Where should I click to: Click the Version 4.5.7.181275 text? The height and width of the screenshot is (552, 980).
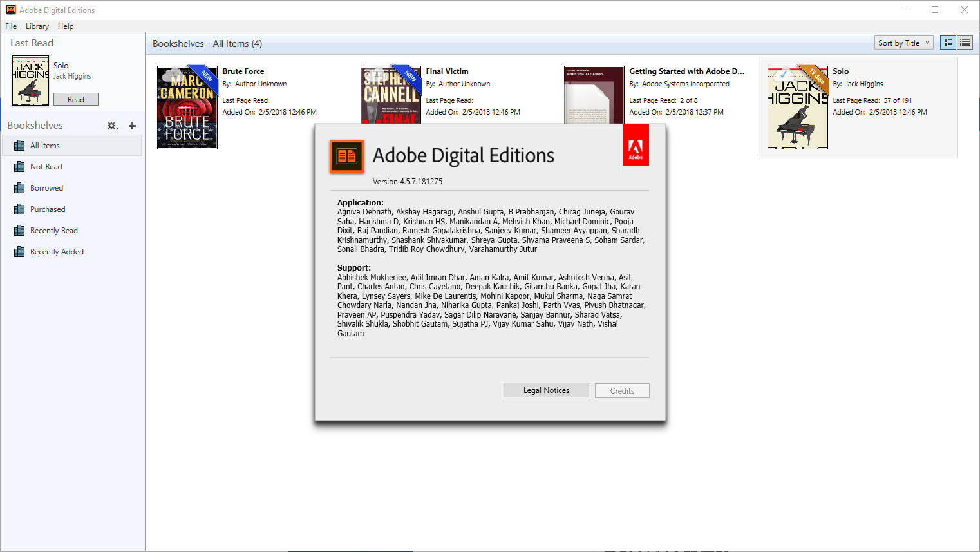[x=408, y=182]
